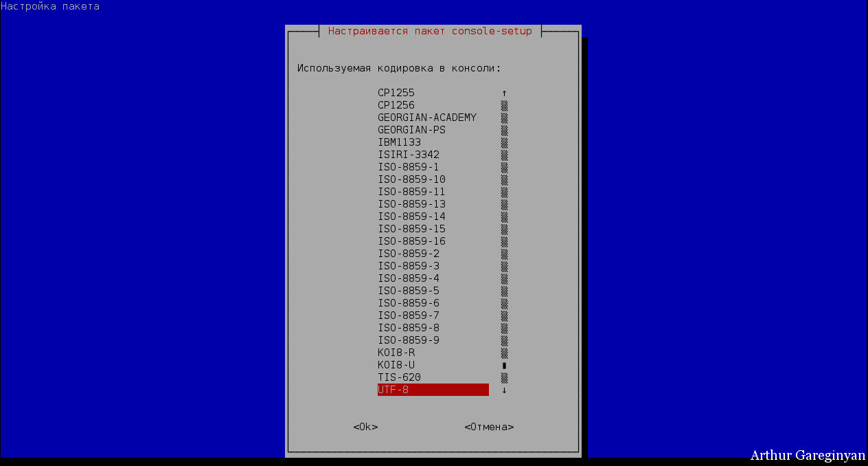The height and width of the screenshot is (466, 868).
Task: Select ISO-8859-2 encoding
Action: [x=409, y=254]
